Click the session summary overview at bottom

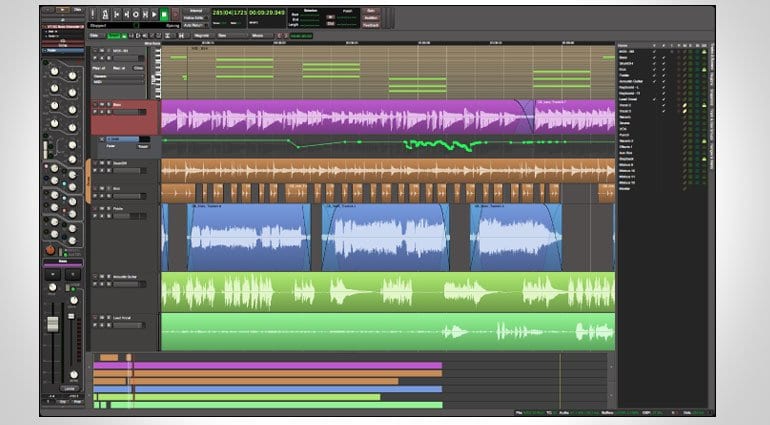(x=351, y=381)
